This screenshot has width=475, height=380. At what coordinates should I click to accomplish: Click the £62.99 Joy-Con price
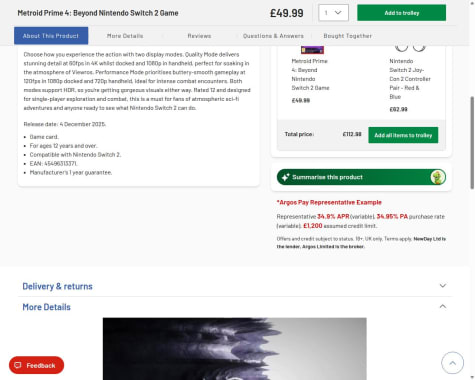click(398, 109)
